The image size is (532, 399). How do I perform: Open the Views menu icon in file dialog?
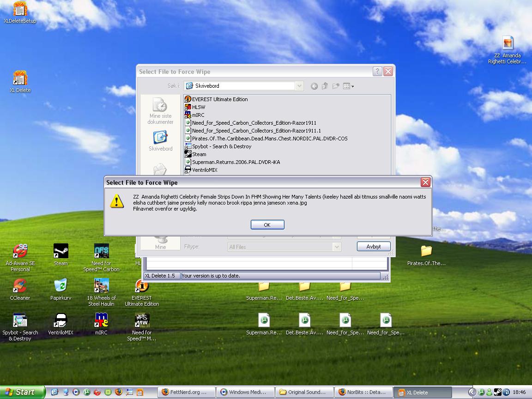(x=348, y=86)
